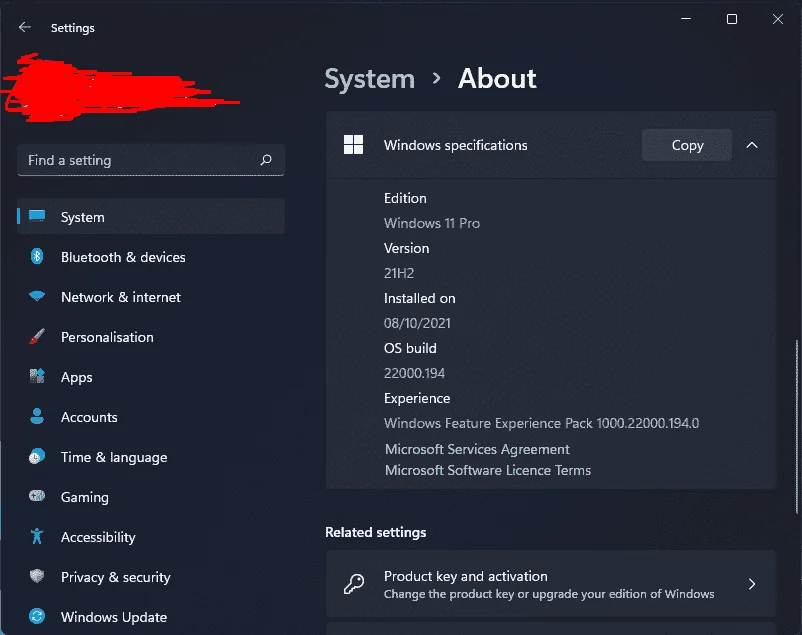Open Microsoft Services Agreement link

(x=477, y=449)
